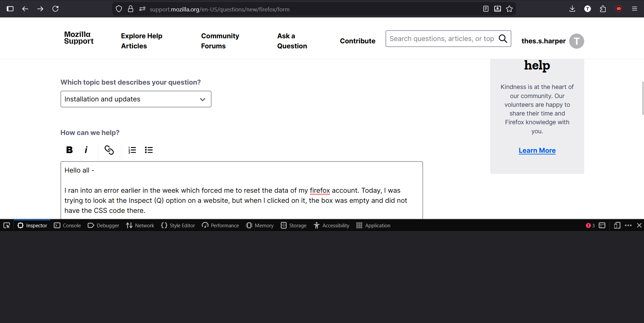Open the site permissions icon in the address bar
This screenshot has height=323, width=644.
(142, 9)
